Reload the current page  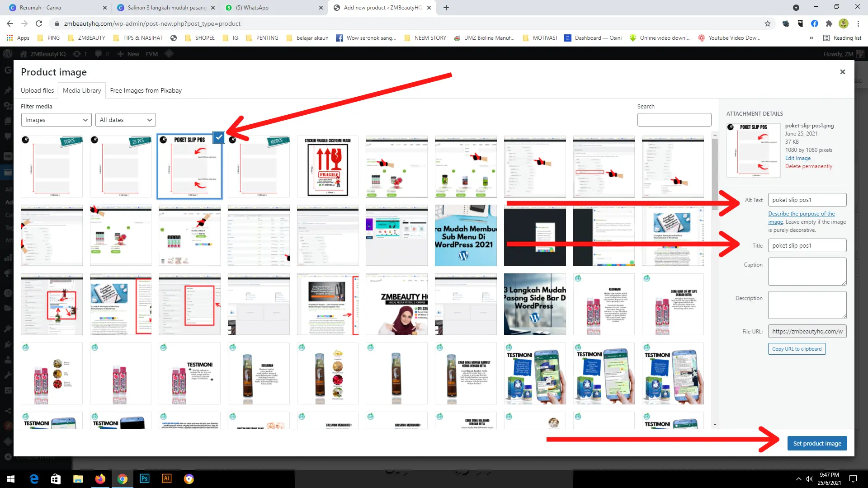tap(39, 23)
